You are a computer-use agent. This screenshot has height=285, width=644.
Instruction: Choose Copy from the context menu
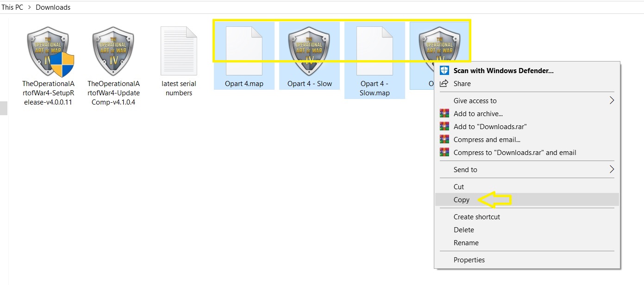527,199
